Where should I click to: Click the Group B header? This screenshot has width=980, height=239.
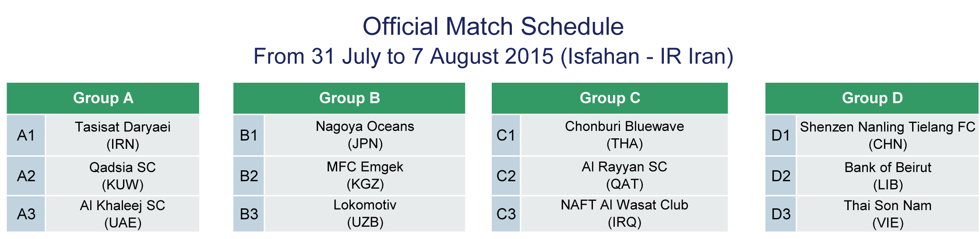click(x=349, y=98)
